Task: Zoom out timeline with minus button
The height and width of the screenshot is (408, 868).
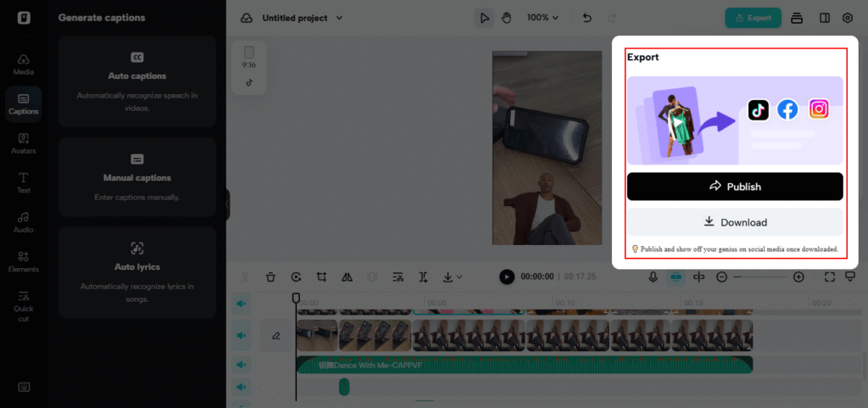Action: pos(721,277)
